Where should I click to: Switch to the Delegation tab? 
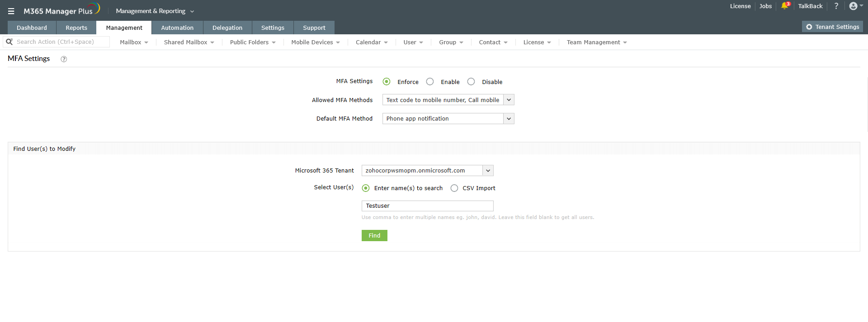pos(227,28)
